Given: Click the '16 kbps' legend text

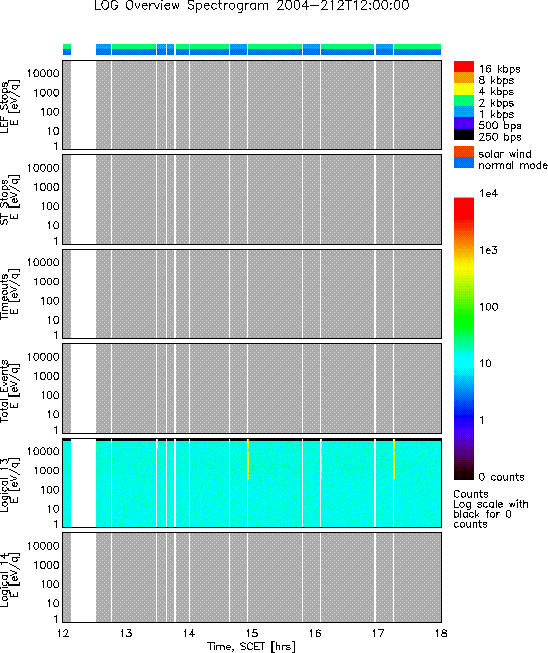Looking at the screenshot, I should (499, 69).
